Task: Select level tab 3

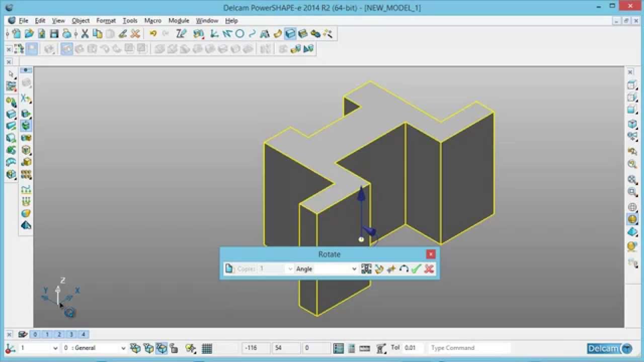Action: (x=71, y=334)
